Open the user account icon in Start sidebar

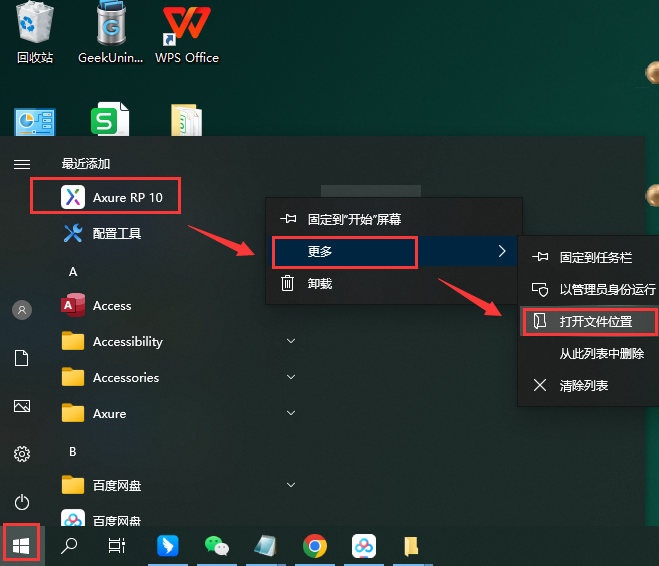tap(22, 310)
